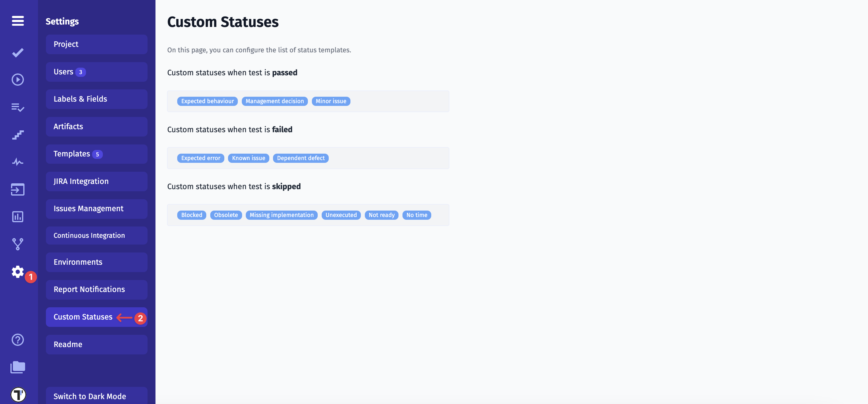The height and width of the screenshot is (404, 868).
Task: Open the Readme settings page
Action: 97,344
